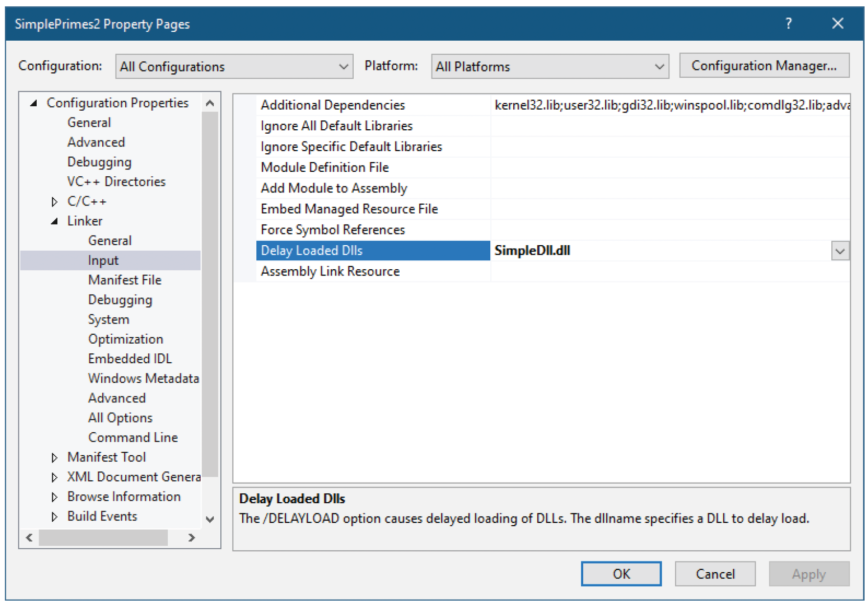Click the Module Definition File value field
The width and height of the screenshot is (868, 606).
(x=670, y=167)
